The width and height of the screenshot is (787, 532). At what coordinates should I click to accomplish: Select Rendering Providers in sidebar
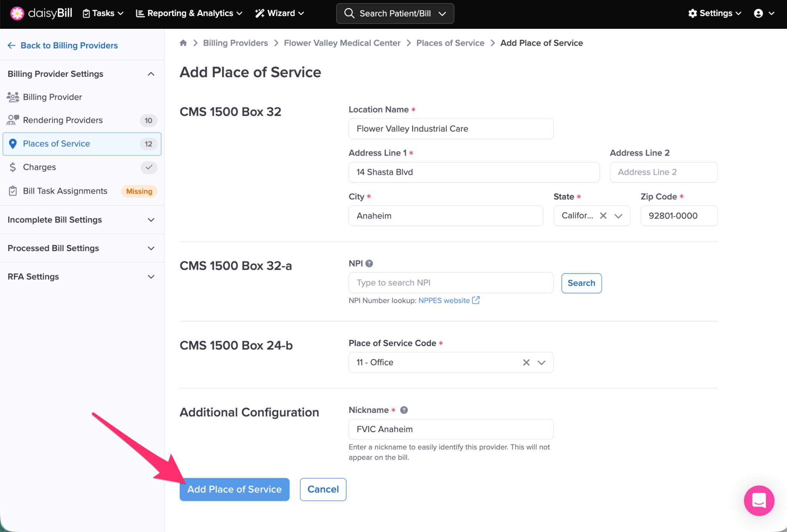pos(63,120)
